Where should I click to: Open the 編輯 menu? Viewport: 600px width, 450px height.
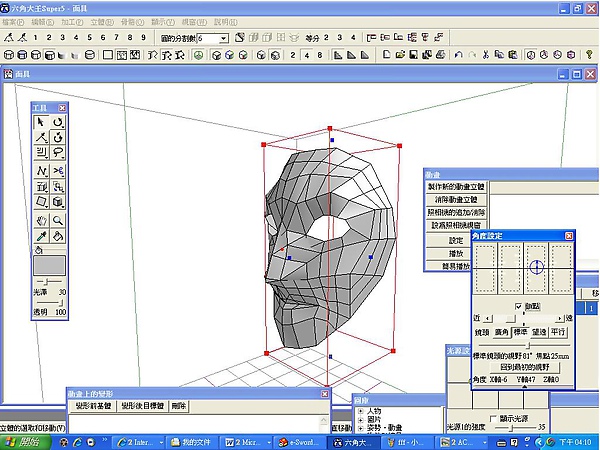(42, 22)
